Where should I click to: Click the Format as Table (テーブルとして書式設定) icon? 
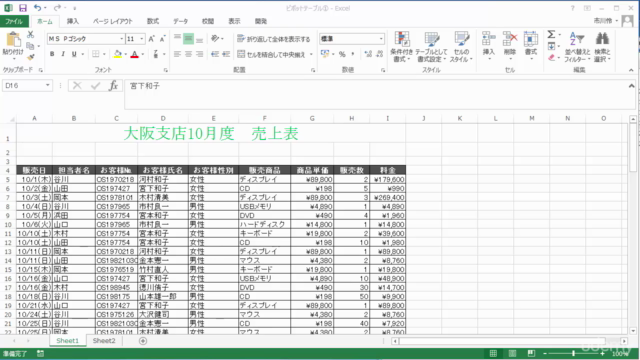coord(432,39)
